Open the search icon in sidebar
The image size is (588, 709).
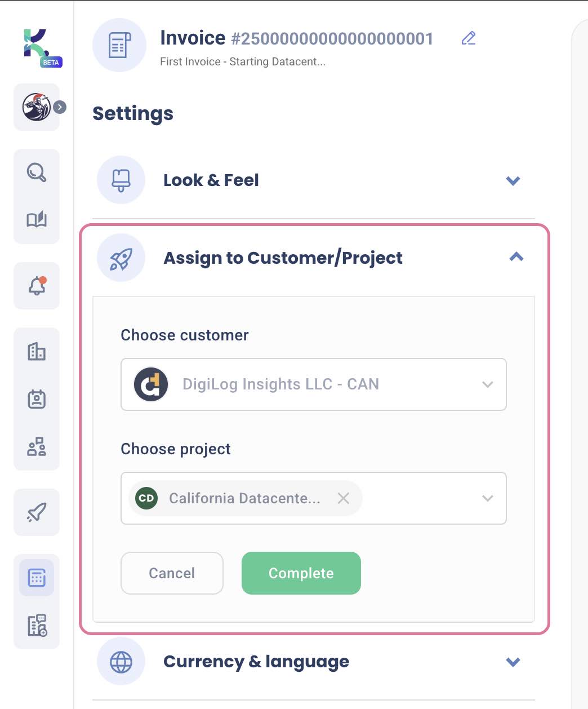pos(36,172)
